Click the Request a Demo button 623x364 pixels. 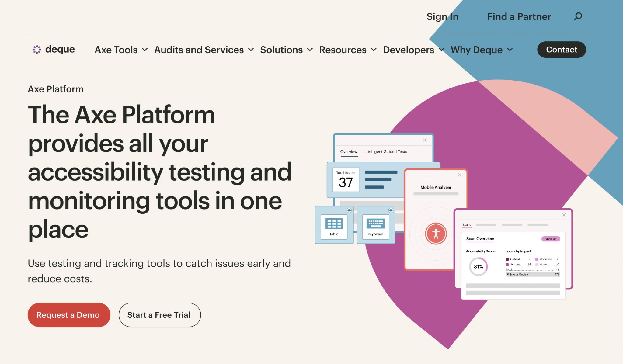tap(69, 315)
